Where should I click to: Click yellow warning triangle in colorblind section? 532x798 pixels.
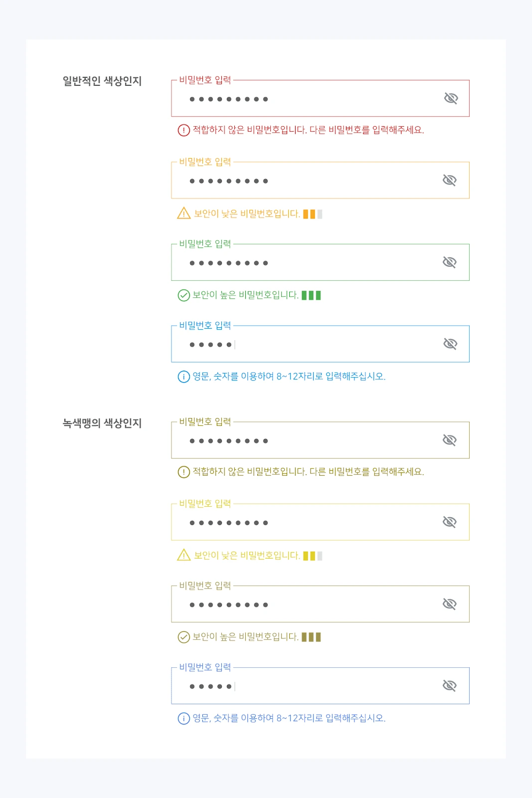pyautogui.click(x=183, y=555)
